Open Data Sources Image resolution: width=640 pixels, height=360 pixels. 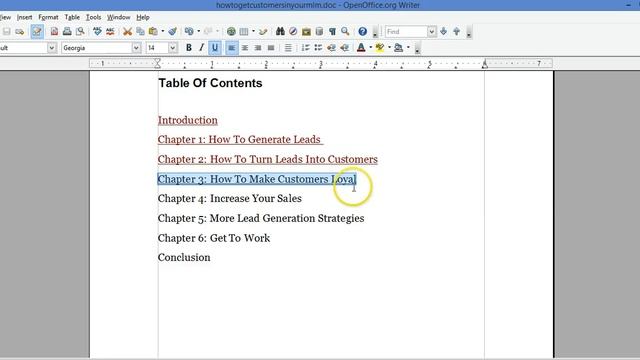pos(319,31)
